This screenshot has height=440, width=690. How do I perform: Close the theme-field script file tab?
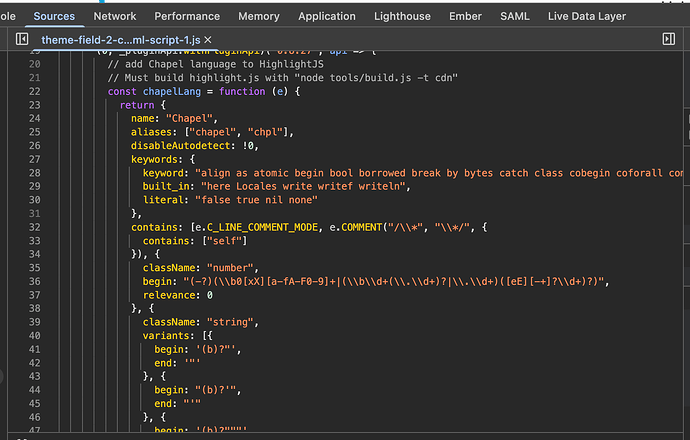click(208, 40)
